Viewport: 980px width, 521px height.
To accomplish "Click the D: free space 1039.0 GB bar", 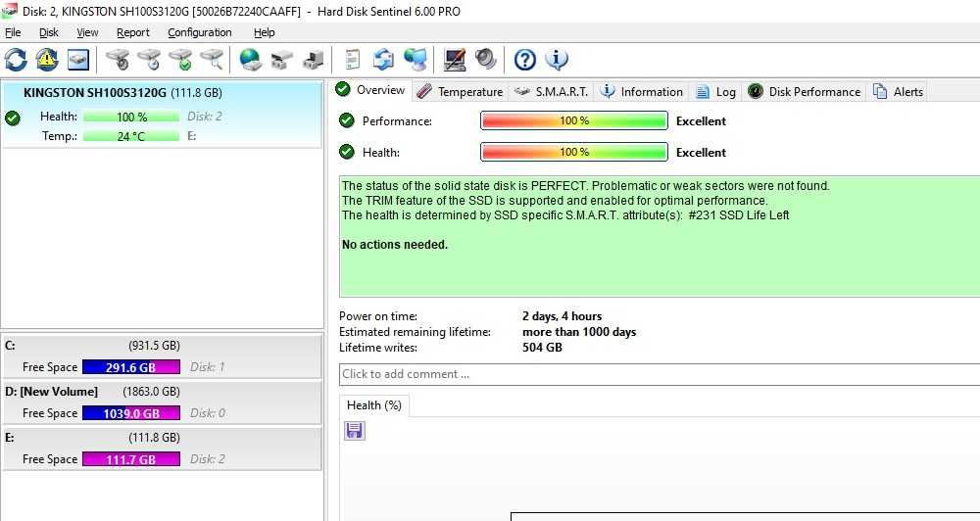I will pyautogui.click(x=131, y=413).
